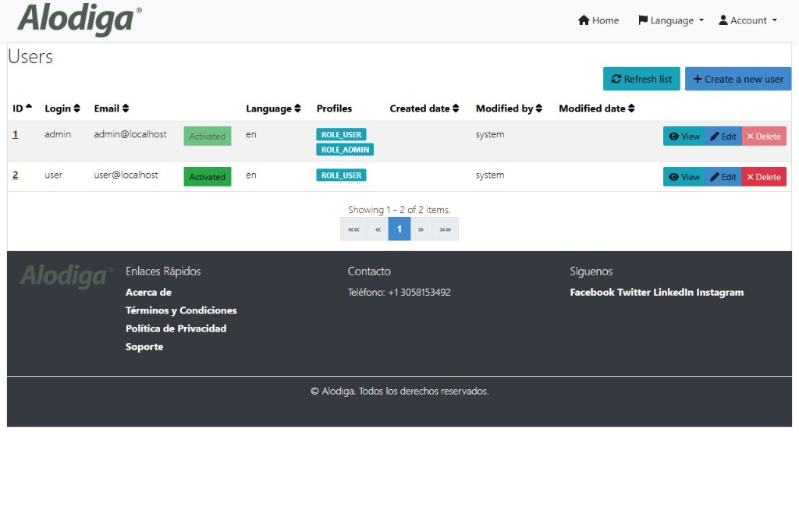Screen dimensions: 799x532
Task: Select Home in the top navigation
Action: [x=598, y=20]
